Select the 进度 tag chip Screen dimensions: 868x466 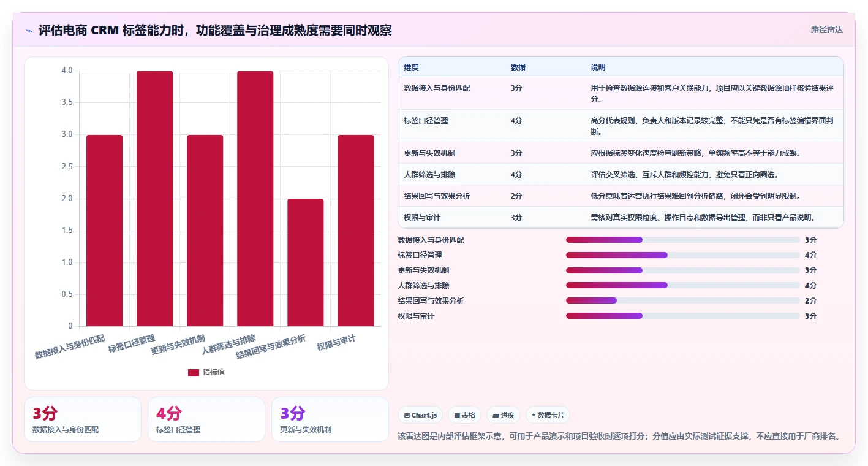point(504,415)
